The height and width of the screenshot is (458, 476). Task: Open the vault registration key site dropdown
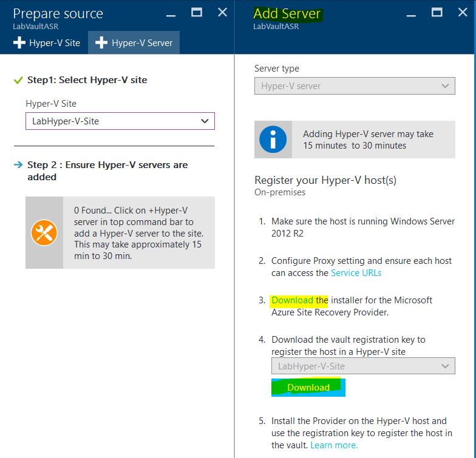(x=362, y=366)
